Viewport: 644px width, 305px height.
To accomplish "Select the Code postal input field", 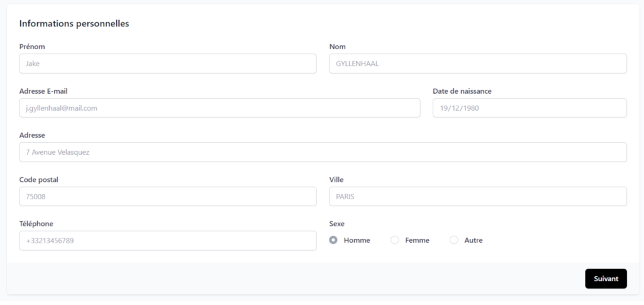I will (x=168, y=196).
